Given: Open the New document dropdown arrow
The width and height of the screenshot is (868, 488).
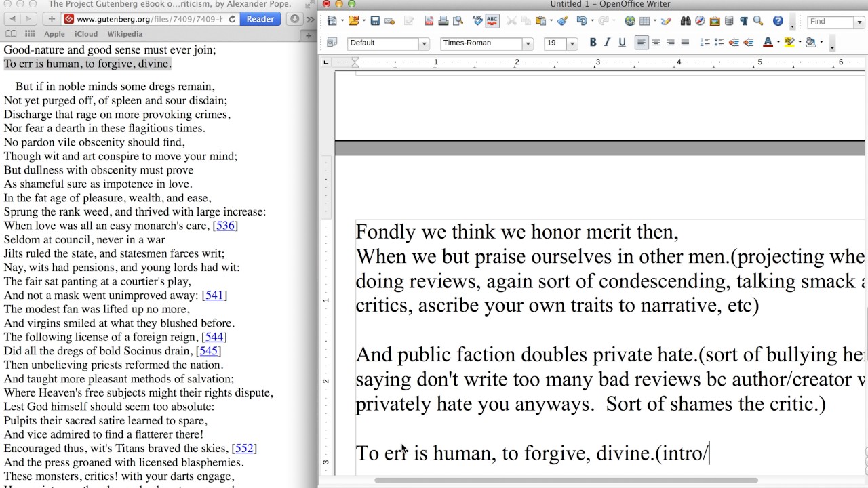Looking at the screenshot, I should coord(342,22).
